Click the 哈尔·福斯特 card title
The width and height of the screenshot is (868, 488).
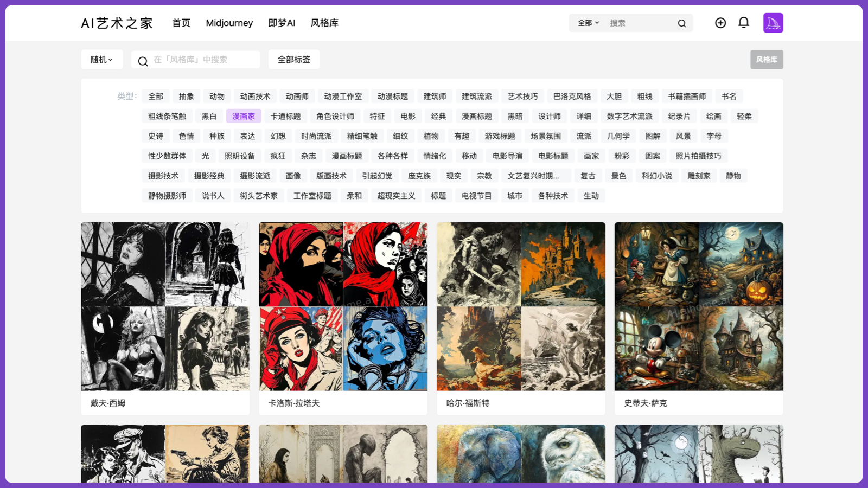click(468, 403)
